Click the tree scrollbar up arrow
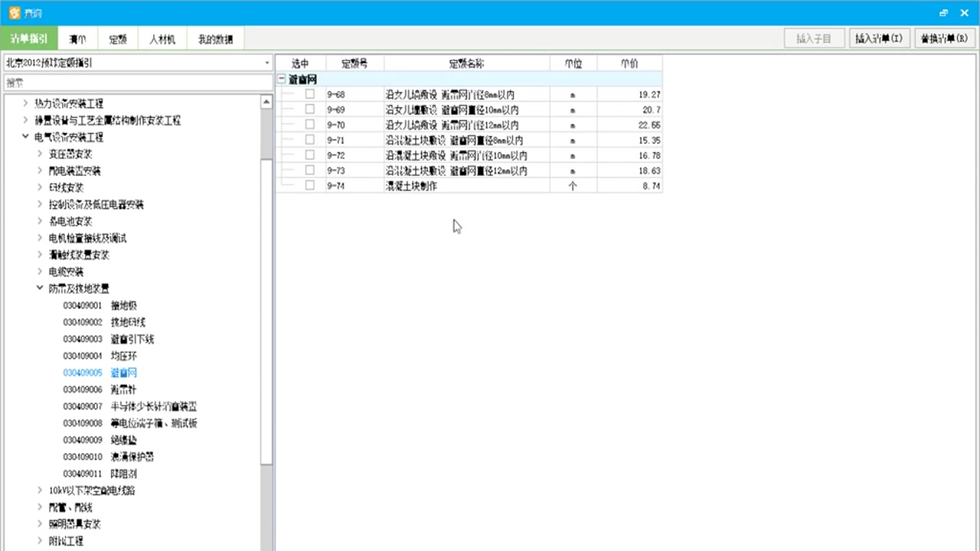Viewport: 980px width, 551px height. [x=266, y=101]
